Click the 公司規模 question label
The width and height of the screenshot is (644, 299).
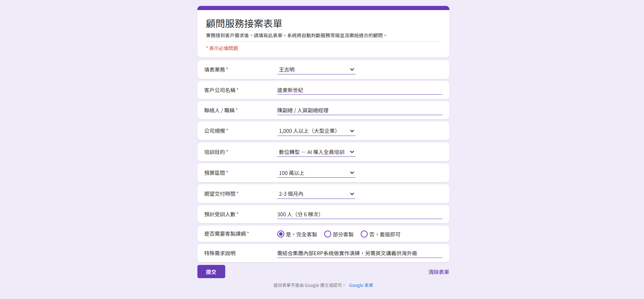(x=215, y=131)
